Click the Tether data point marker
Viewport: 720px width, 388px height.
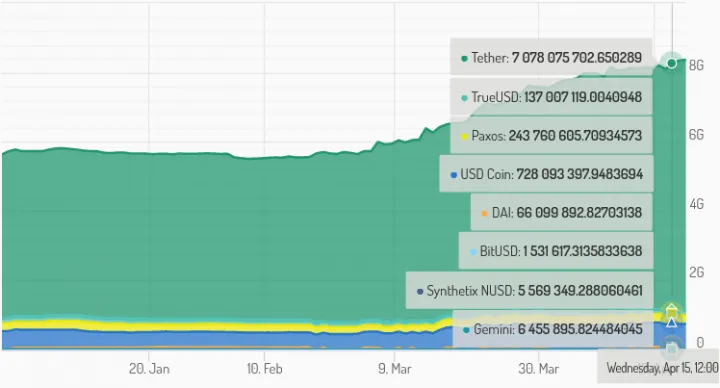click(671, 63)
